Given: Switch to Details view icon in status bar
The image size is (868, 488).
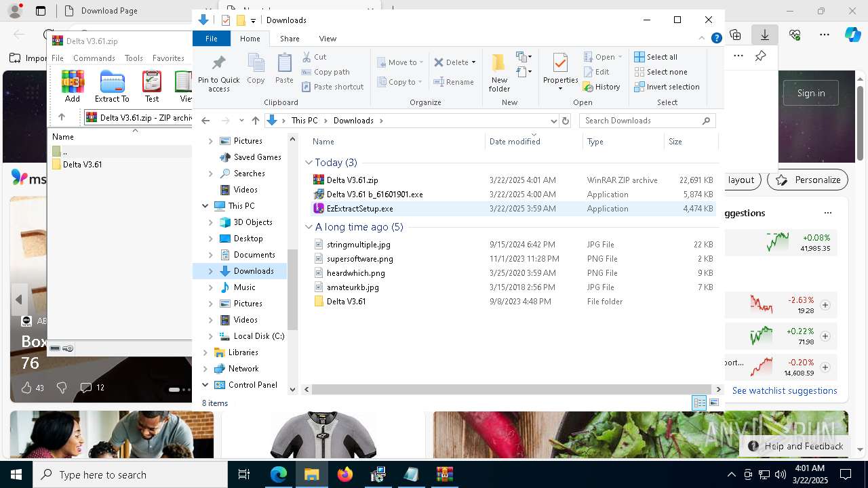Looking at the screenshot, I should (699, 403).
